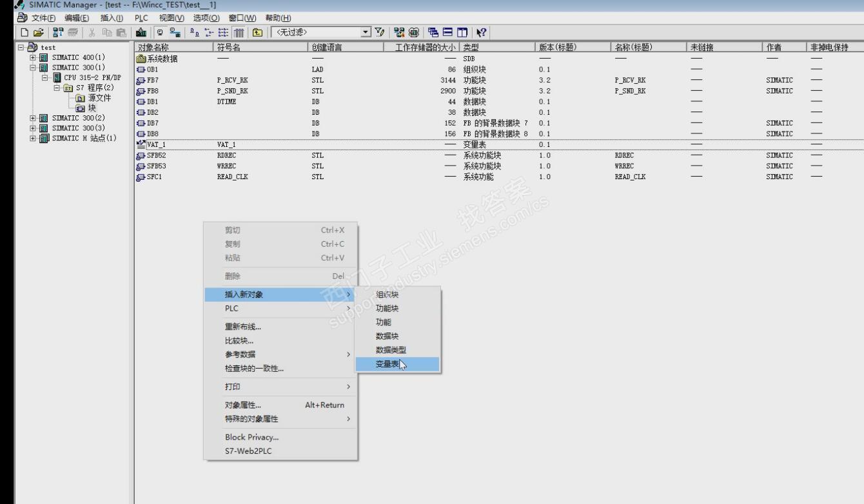Collapse the CPU 315-2 PN/DP node
This screenshot has height=504, width=864.
tap(46, 79)
